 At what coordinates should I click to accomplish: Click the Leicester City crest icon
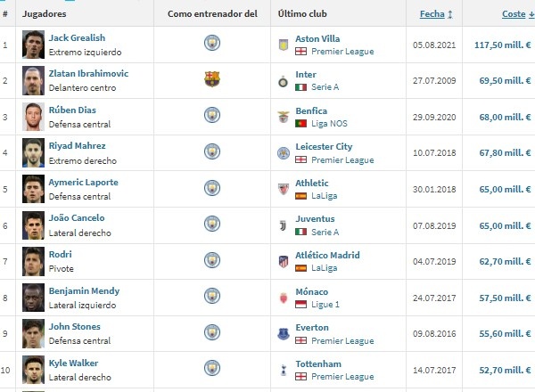coord(284,153)
